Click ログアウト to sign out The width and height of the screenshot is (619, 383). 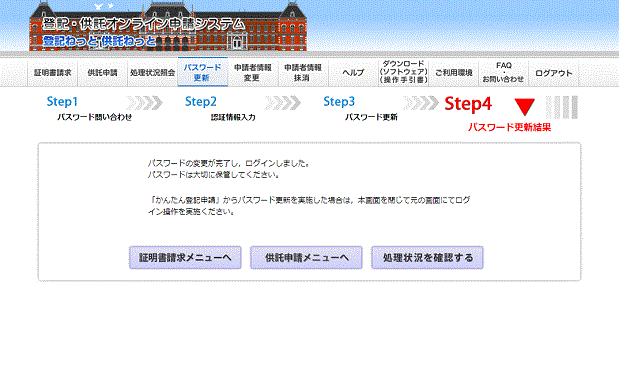click(x=553, y=73)
